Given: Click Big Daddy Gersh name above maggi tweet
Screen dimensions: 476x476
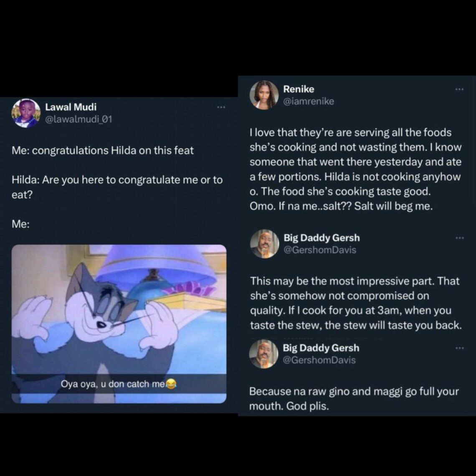Looking at the screenshot, I should [321, 348].
